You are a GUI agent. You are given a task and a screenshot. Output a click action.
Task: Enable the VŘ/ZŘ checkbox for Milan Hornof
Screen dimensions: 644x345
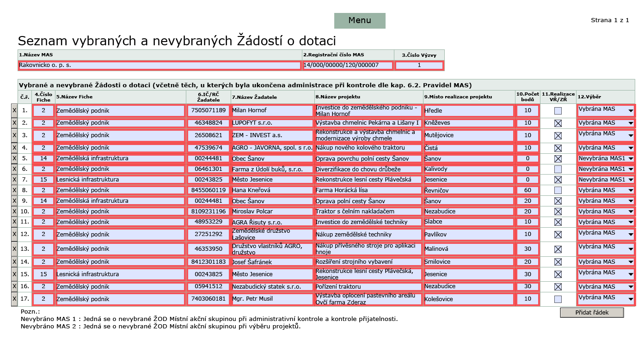click(558, 111)
